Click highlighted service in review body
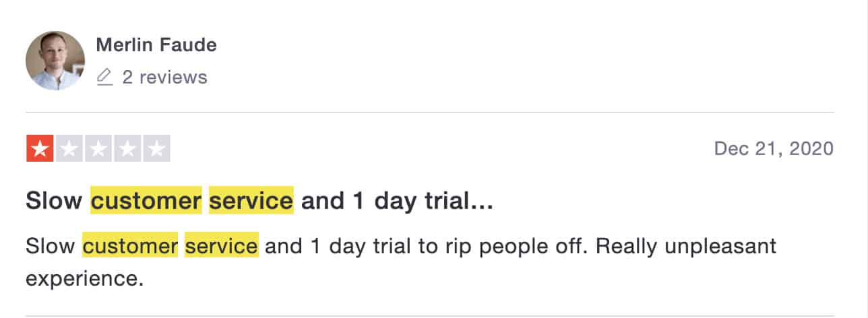The width and height of the screenshot is (868, 318). click(222, 246)
